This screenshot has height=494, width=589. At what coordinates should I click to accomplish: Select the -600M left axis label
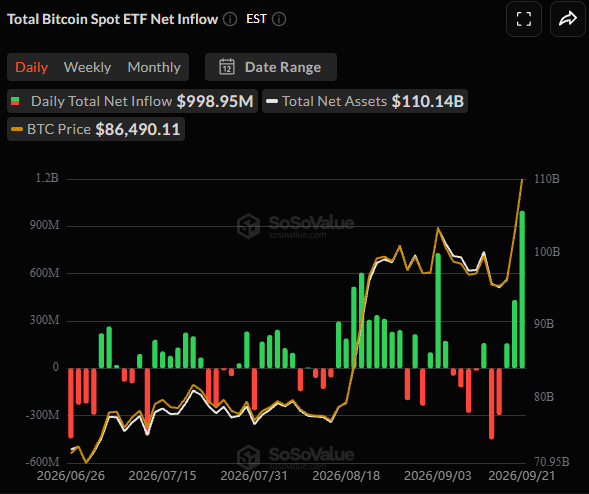[x=42, y=462]
